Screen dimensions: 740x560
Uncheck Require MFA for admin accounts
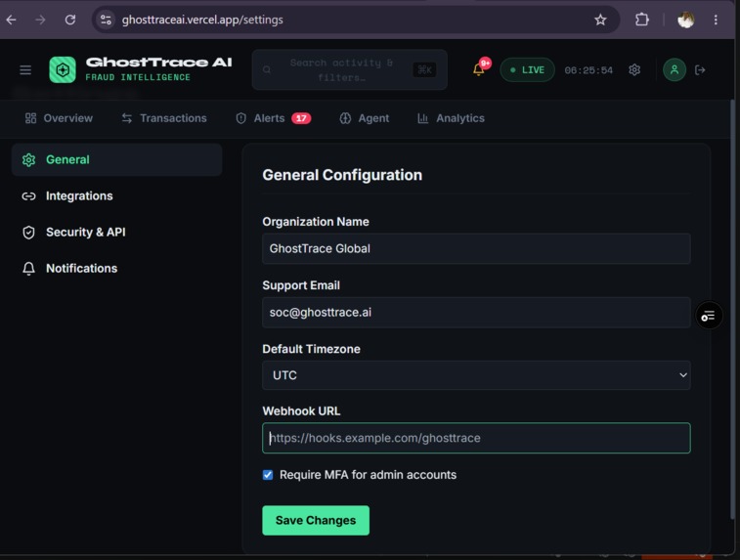click(x=268, y=475)
